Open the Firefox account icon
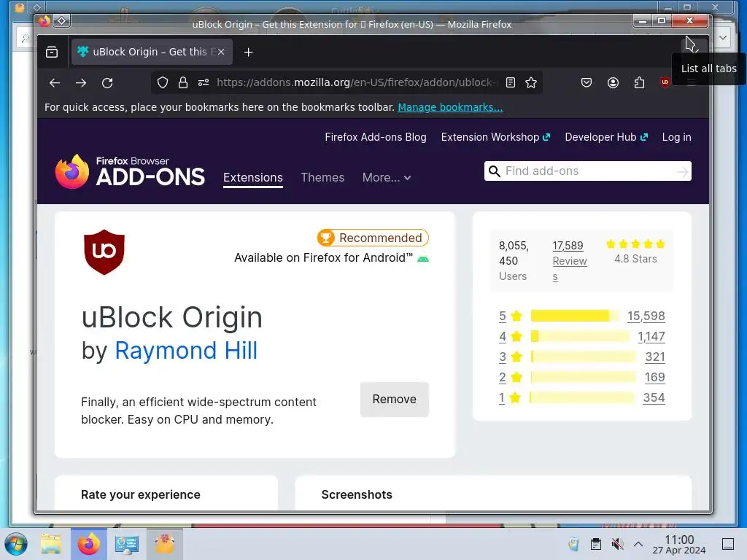747x560 pixels. pos(613,83)
